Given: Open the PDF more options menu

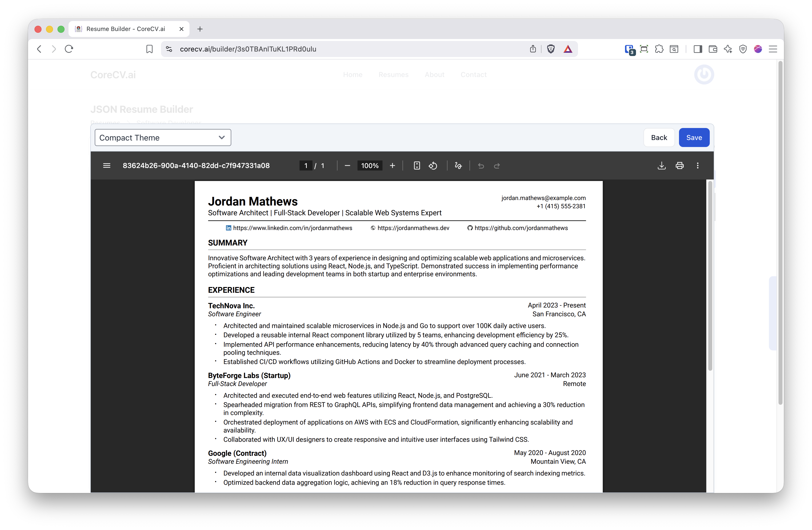Looking at the screenshot, I should 698,165.
